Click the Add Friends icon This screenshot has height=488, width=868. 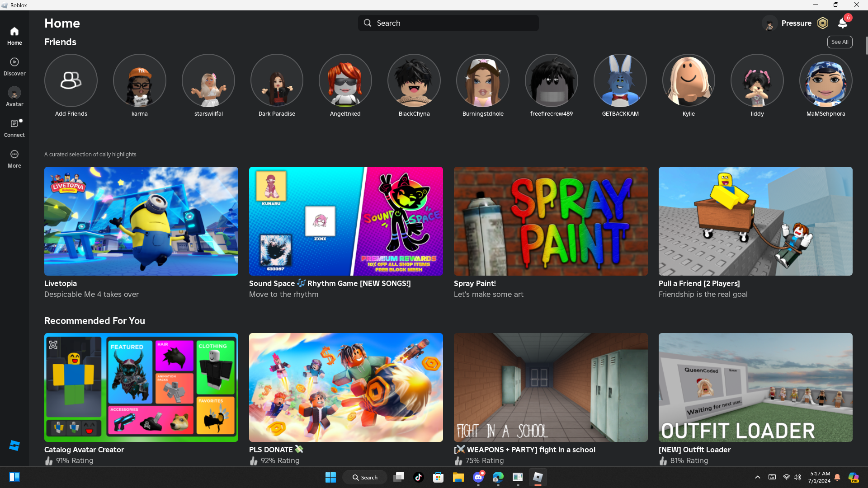point(71,80)
